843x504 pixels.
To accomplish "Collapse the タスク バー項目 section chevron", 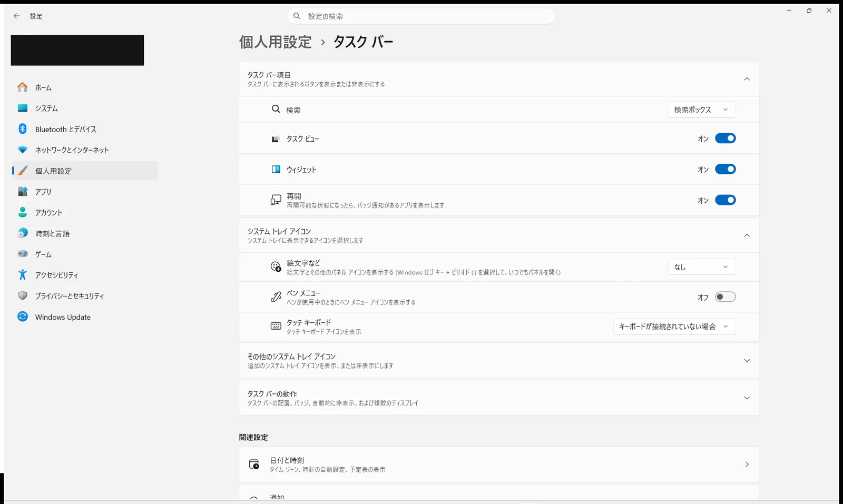I will point(747,79).
